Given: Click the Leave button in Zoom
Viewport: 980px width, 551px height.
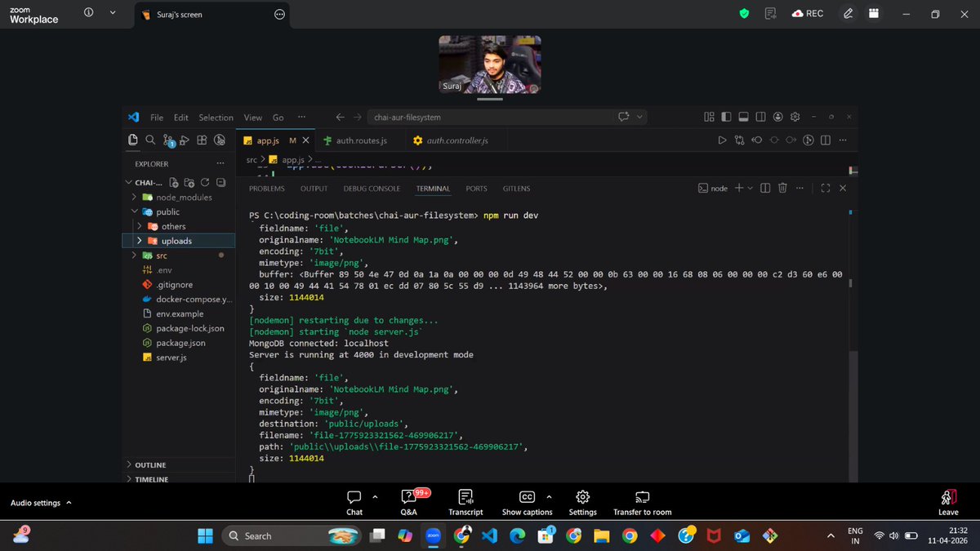Looking at the screenshot, I should click(x=947, y=501).
